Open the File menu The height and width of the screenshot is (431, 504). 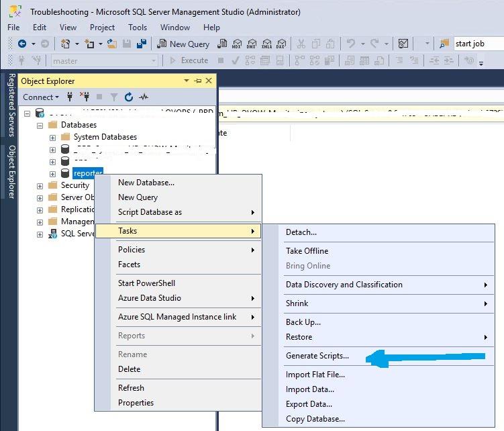click(x=13, y=28)
